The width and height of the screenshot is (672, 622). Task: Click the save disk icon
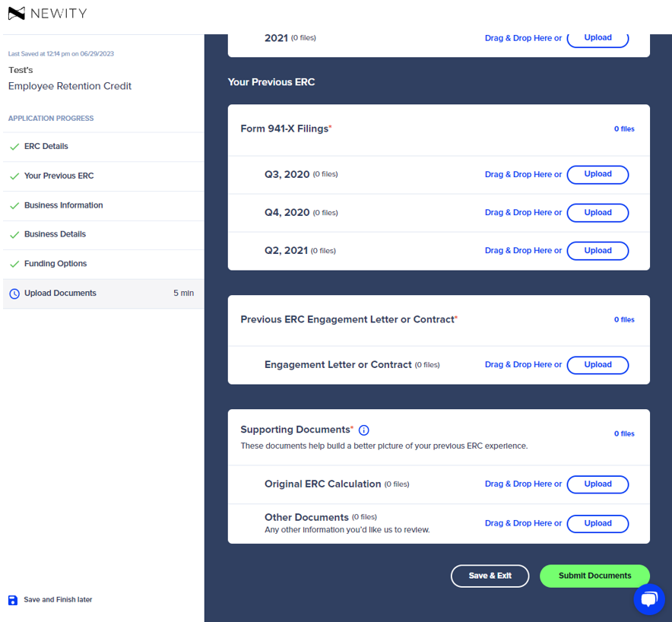coord(13,600)
